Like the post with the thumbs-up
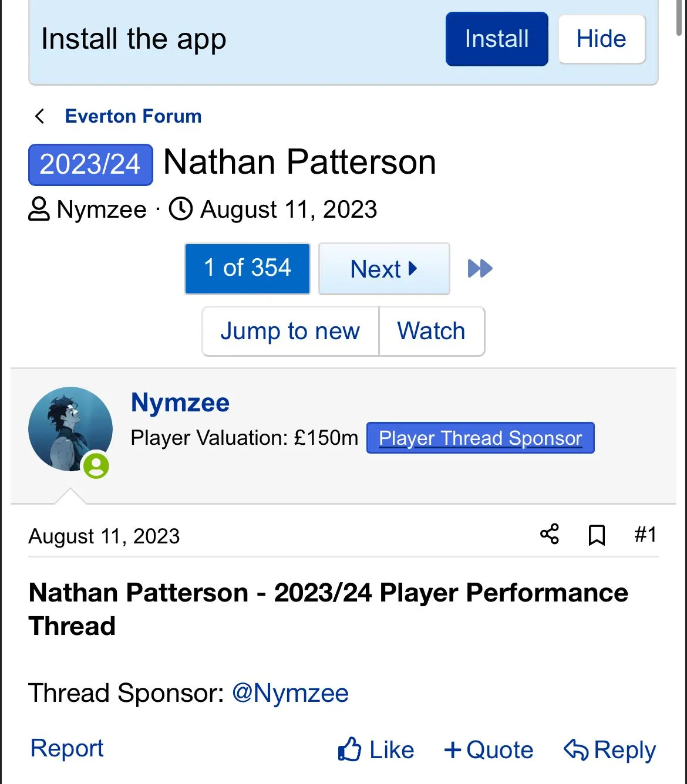The image size is (687, 784). coord(376,749)
